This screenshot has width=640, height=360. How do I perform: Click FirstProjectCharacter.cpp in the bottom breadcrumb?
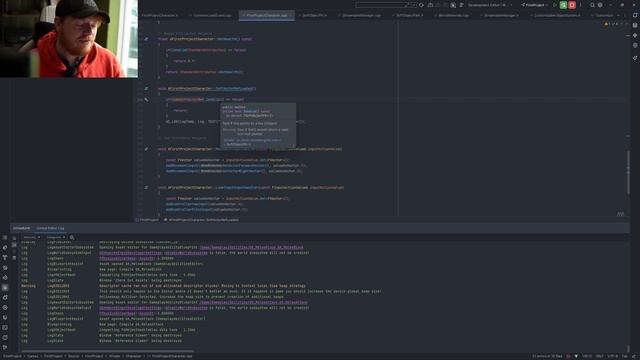172,356
